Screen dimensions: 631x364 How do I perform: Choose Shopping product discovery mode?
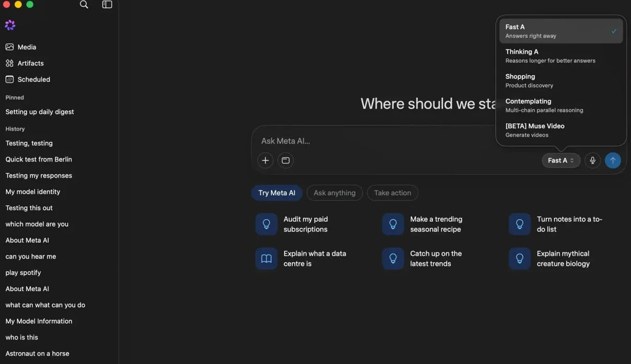click(x=561, y=80)
